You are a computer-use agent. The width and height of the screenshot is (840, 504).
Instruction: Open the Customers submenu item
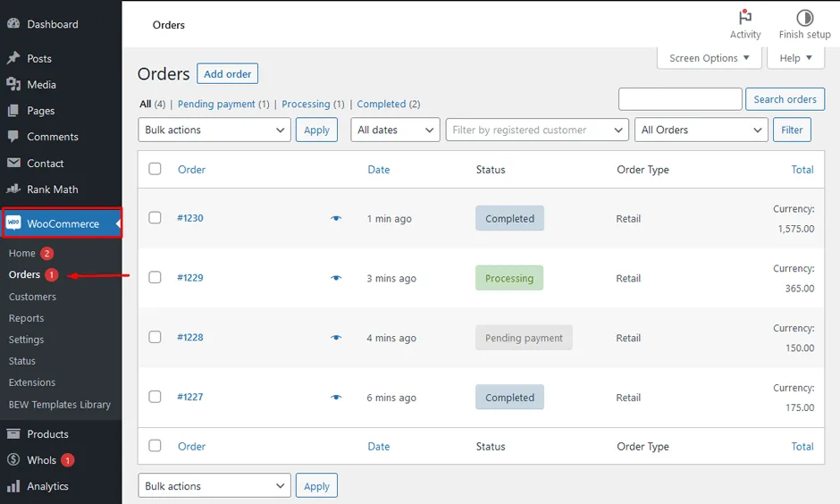coord(32,296)
